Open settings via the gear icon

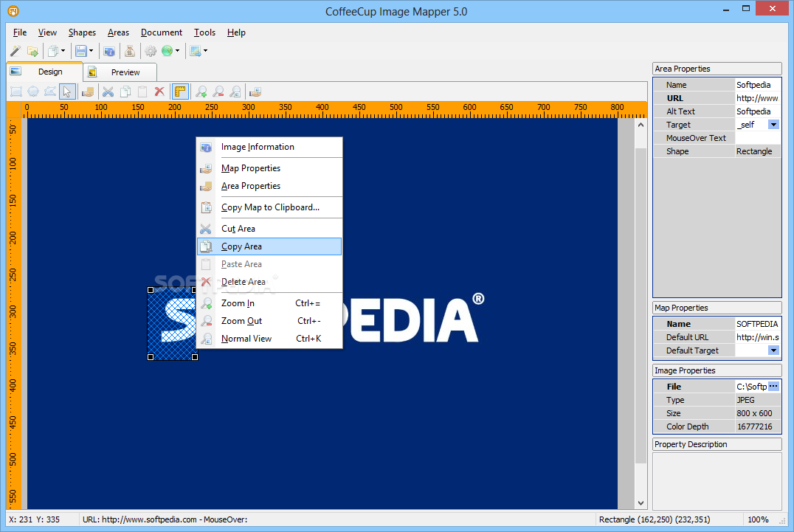[151, 51]
